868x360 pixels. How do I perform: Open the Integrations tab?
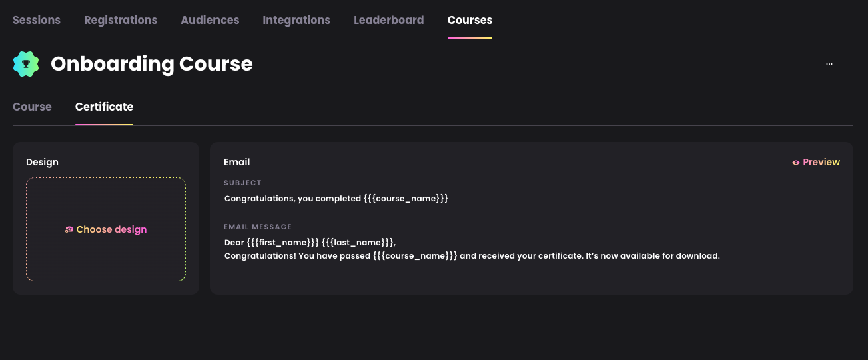[296, 20]
